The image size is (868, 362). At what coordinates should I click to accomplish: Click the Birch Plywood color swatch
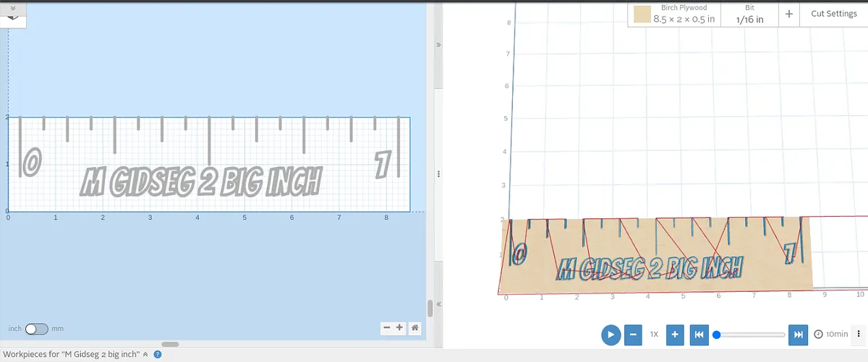point(641,15)
